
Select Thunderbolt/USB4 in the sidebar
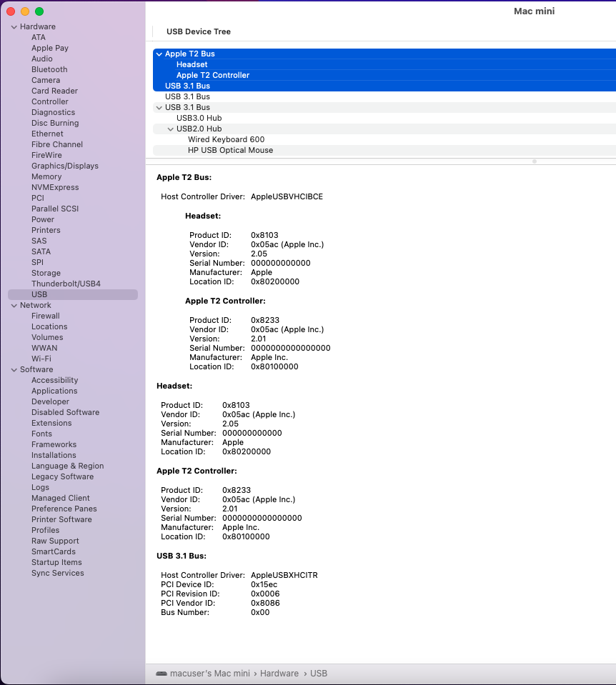66,284
